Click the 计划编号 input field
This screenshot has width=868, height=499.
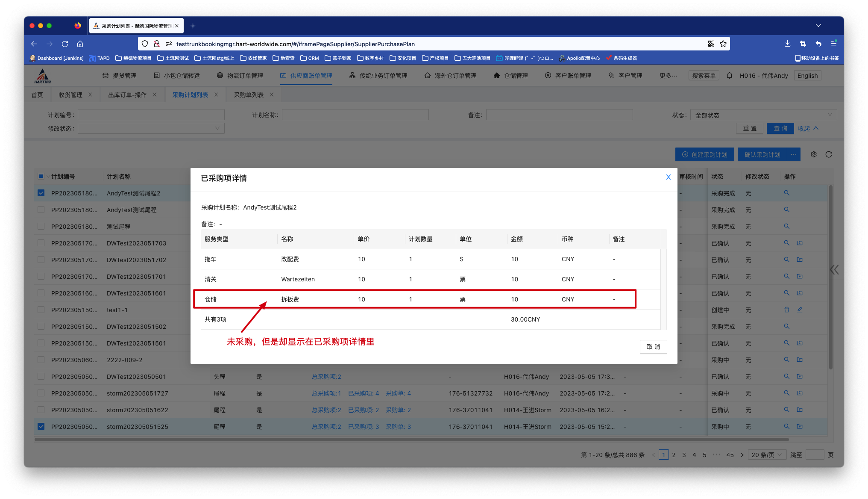(151, 115)
